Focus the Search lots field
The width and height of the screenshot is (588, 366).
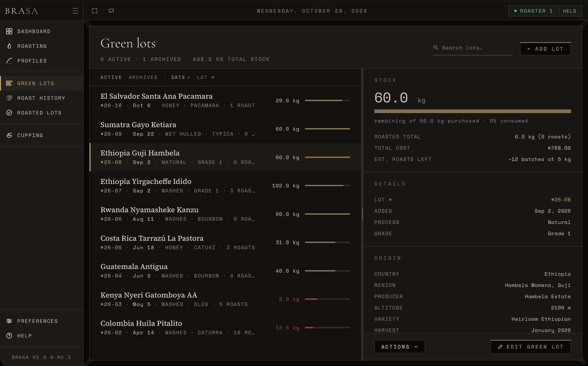[473, 48]
